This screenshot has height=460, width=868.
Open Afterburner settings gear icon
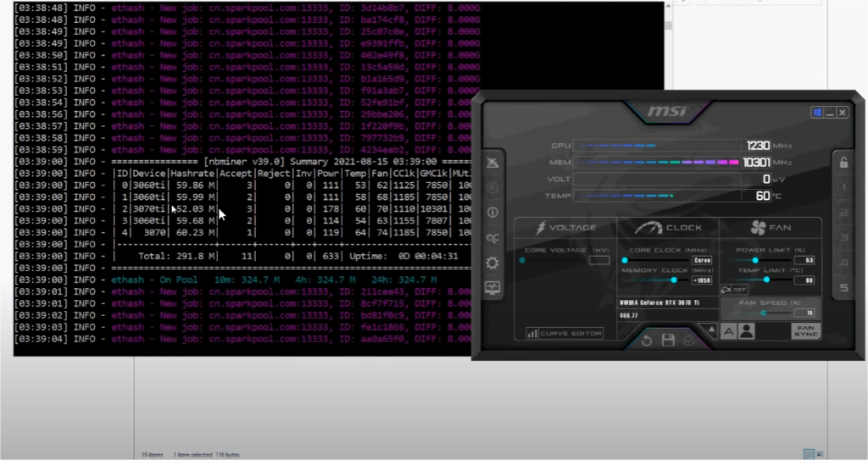pyautogui.click(x=492, y=263)
